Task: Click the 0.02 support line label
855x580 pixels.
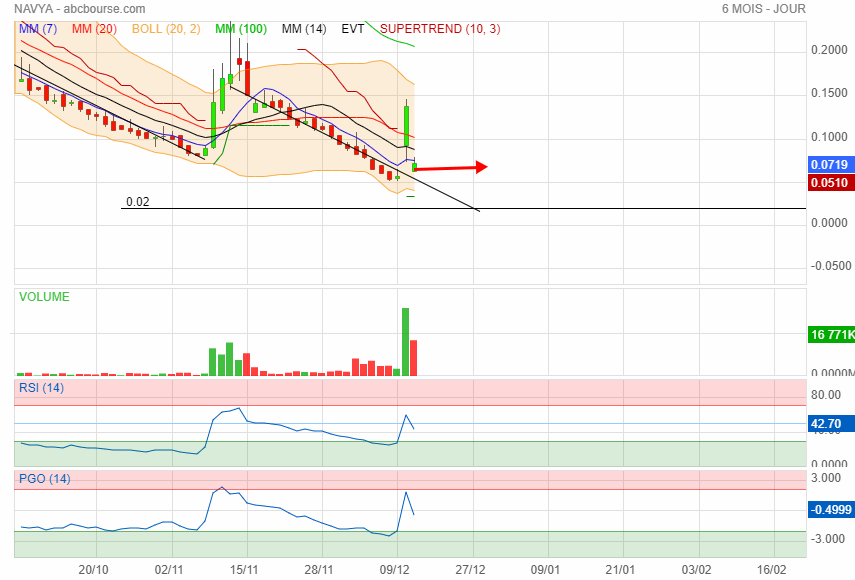Action: click(x=137, y=202)
